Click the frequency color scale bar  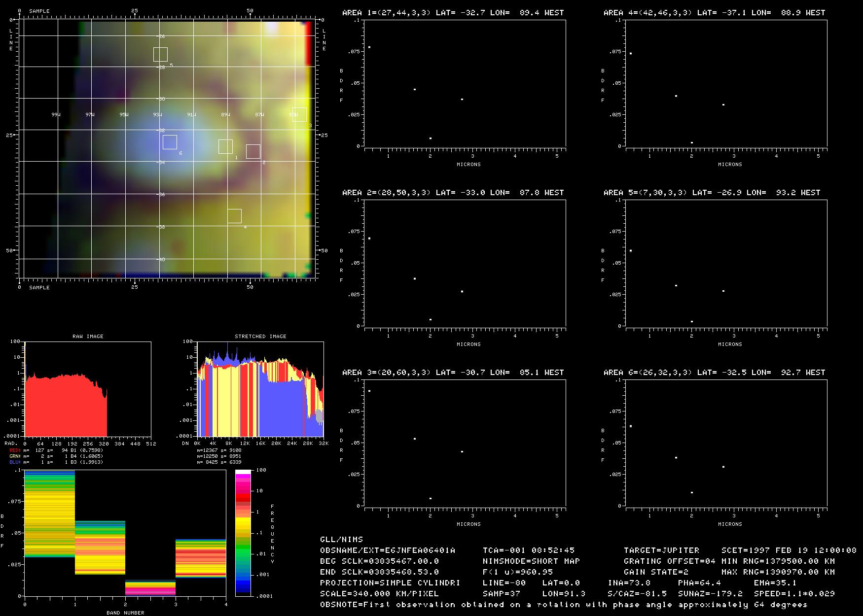(243, 532)
